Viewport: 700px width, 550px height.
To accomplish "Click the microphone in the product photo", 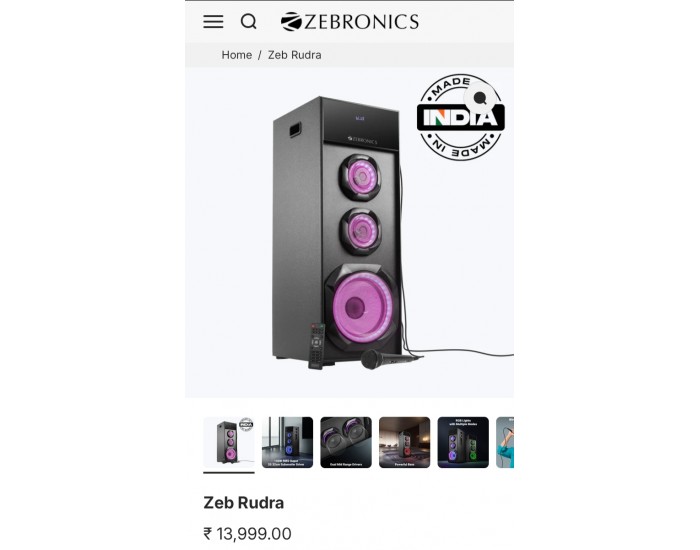I will [x=390, y=358].
